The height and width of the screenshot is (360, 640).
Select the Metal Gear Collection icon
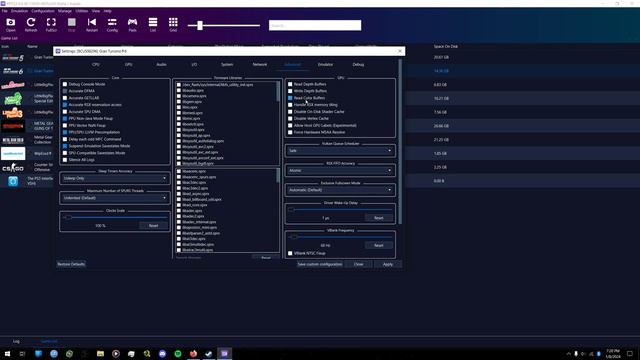click(x=13, y=140)
